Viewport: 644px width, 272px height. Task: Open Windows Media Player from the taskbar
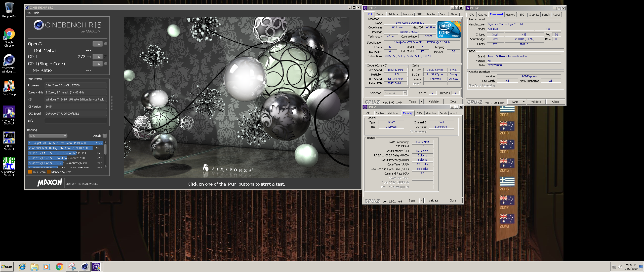[x=47, y=267]
